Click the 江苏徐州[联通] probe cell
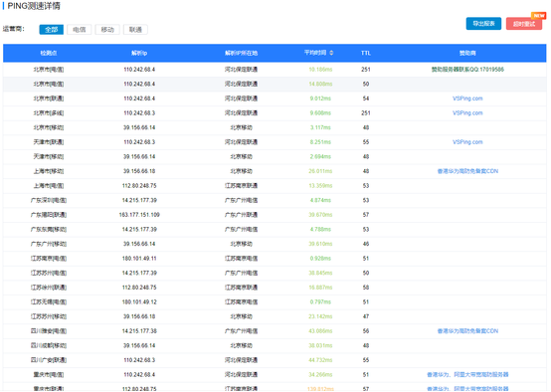551x392 pixels. point(49,288)
